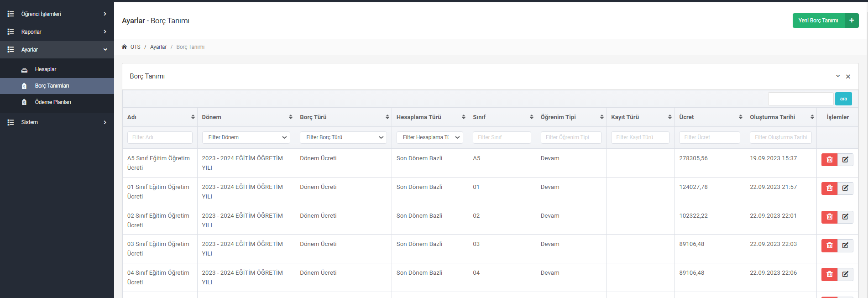This screenshot has width=868, height=298.
Task: Sort table by Ücret column arrows
Action: 741,117
